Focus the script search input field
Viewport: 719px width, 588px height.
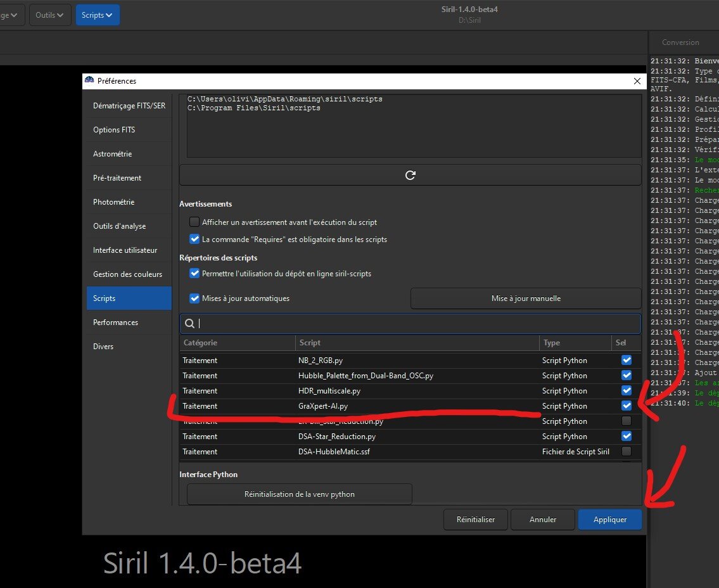pos(410,323)
